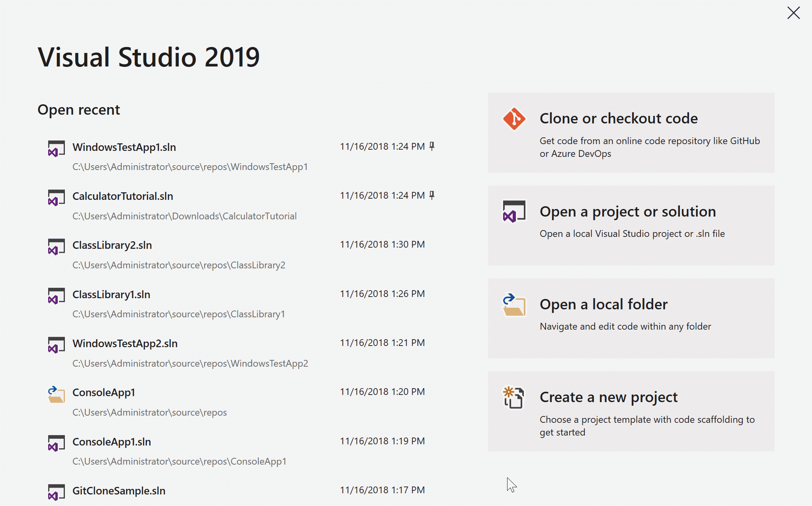Open the Clone or checkout code card

(x=631, y=133)
